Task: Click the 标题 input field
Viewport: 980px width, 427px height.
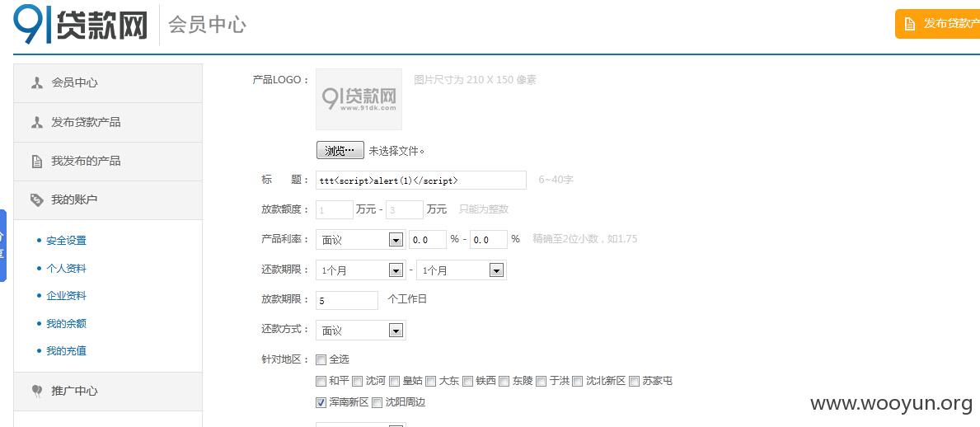Action: pyautogui.click(x=421, y=180)
